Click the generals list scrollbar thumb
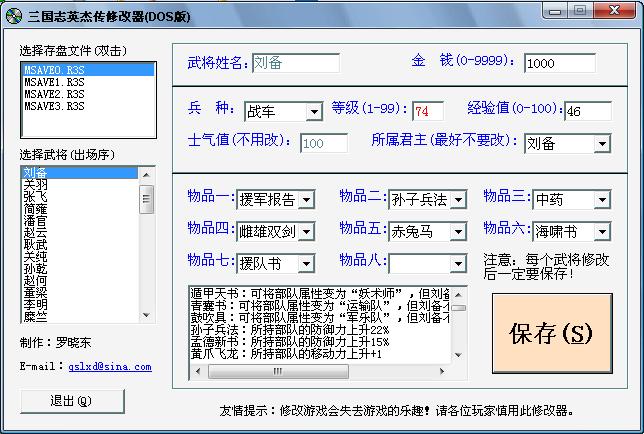This screenshot has width=644, height=434. click(x=146, y=199)
